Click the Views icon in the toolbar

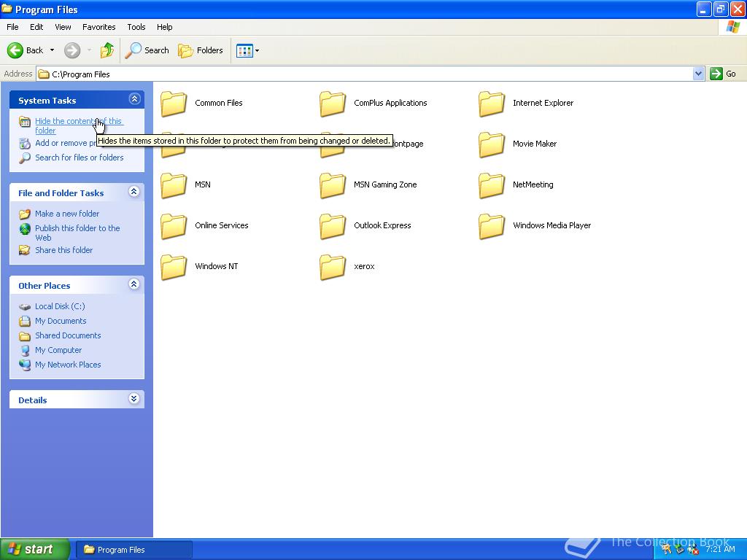[244, 50]
